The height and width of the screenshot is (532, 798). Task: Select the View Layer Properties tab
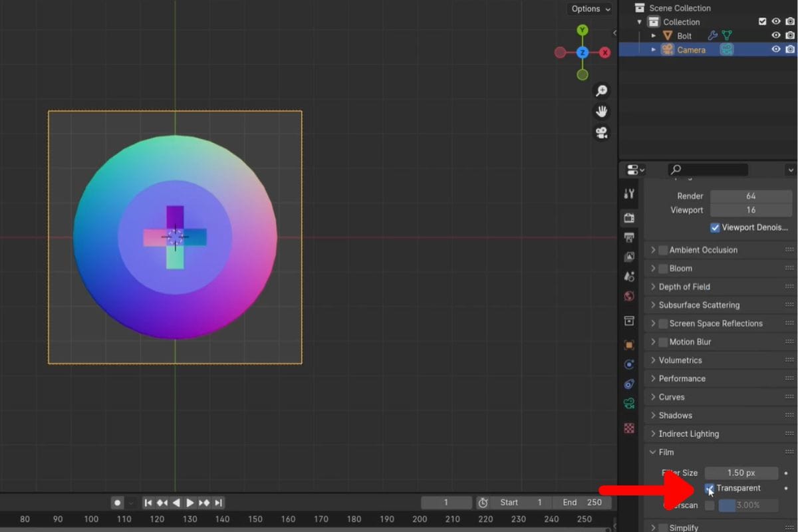pos(629,257)
